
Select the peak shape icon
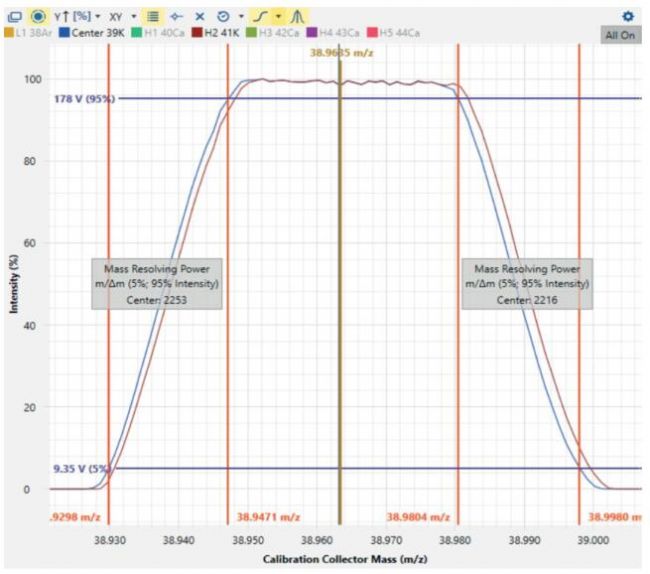(298, 16)
